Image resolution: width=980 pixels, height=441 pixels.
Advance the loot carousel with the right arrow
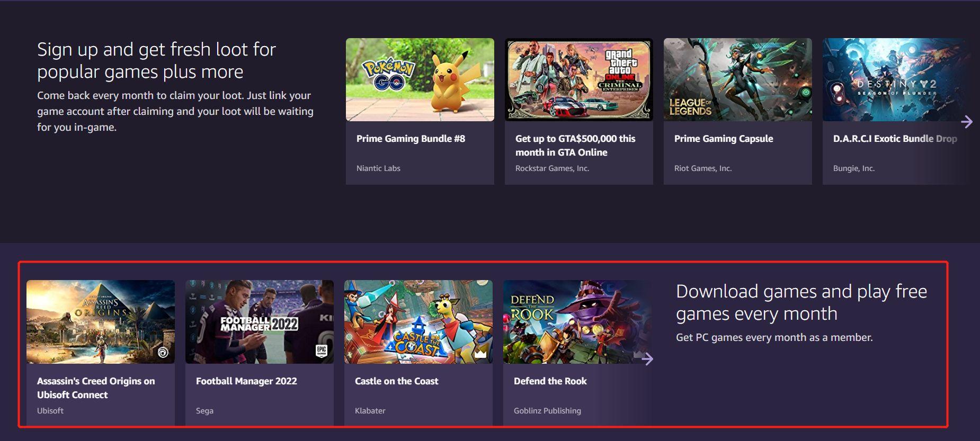coord(967,122)
